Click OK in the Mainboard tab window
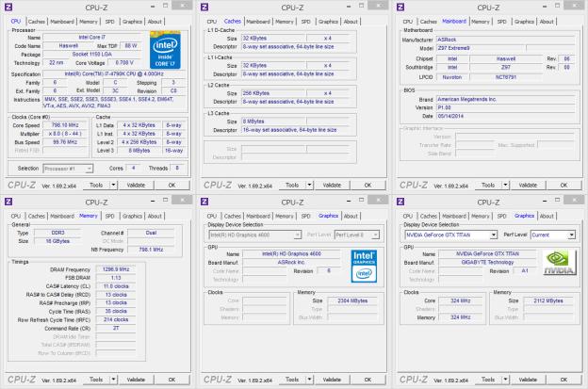 563,186
